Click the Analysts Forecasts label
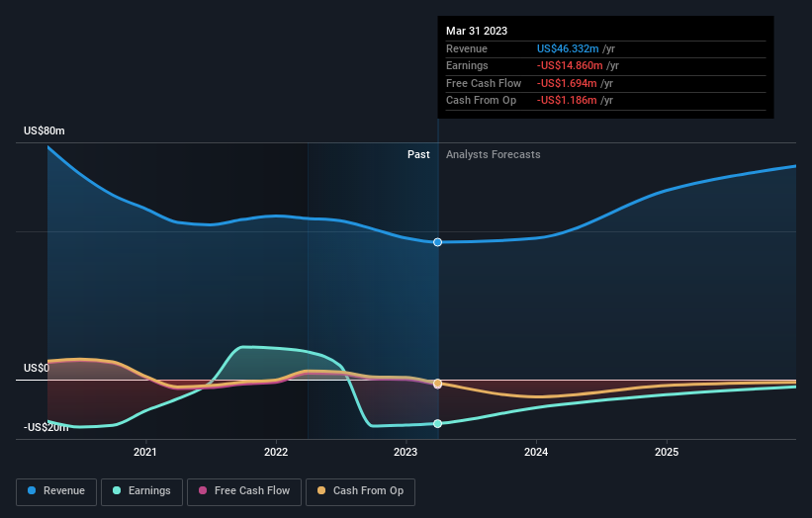The image size is (812, 518). pyautogui.click(x=493, y=154)
